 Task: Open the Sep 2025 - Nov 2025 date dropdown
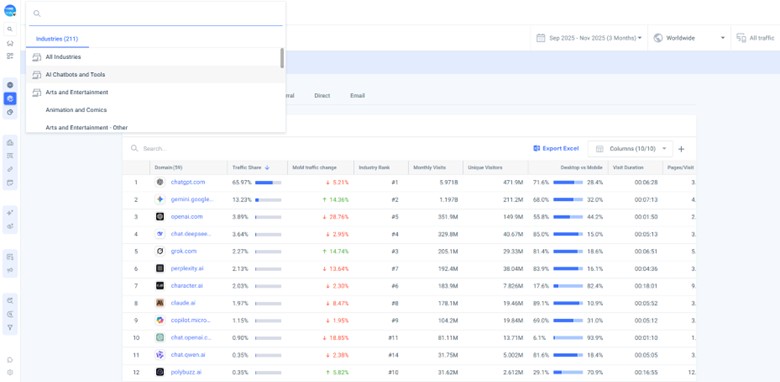589,38
